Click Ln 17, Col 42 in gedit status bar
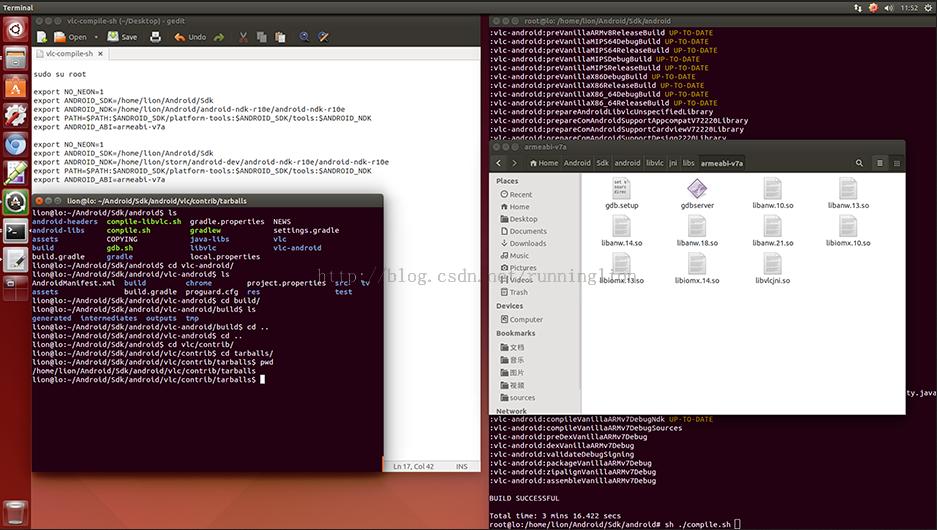937x530 pixels. point(414,466)
